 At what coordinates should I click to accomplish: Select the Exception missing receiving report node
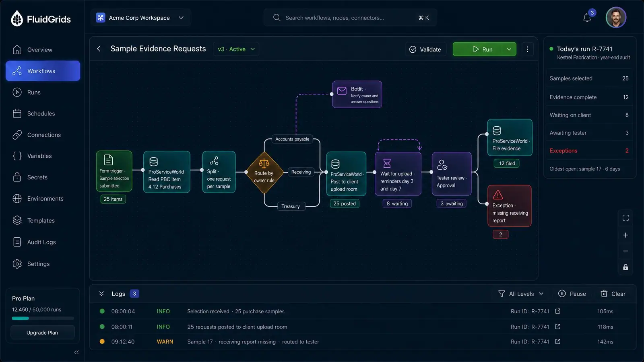click(x=510, y=206)
